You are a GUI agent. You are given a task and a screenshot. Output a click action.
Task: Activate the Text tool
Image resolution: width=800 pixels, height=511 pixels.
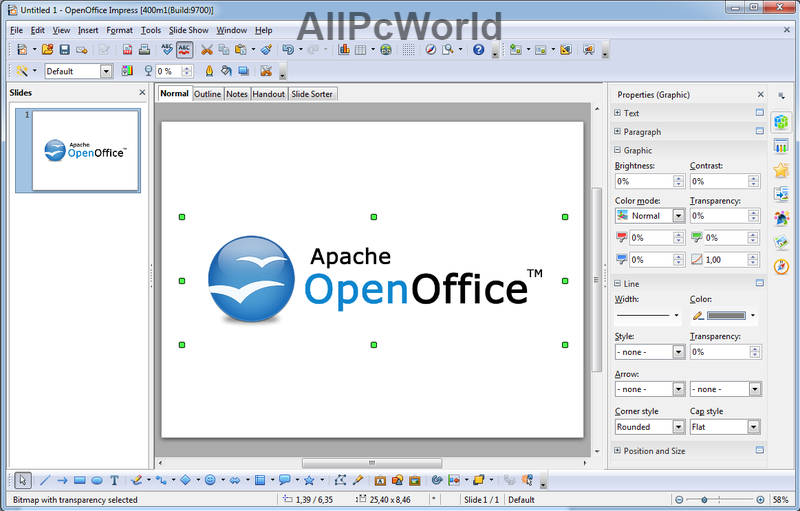point(114,480)
